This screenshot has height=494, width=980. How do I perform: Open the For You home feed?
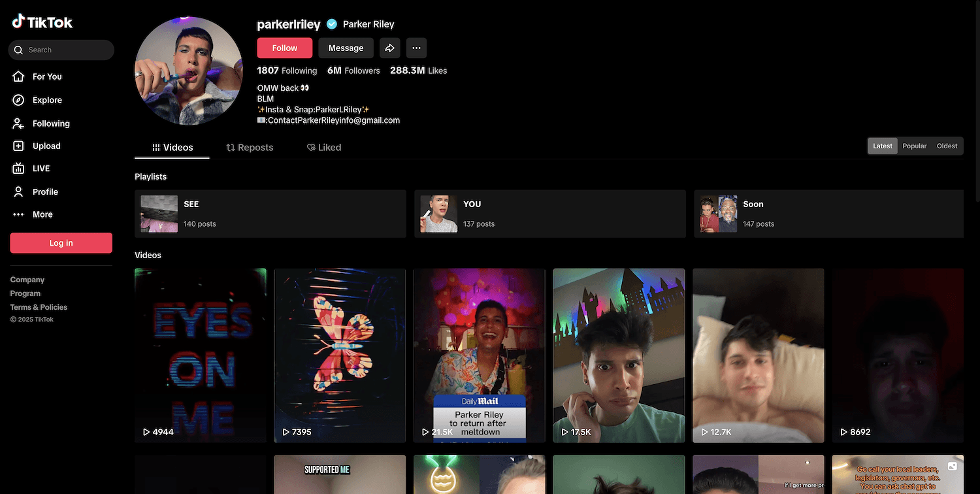click(x=46, y=76)
